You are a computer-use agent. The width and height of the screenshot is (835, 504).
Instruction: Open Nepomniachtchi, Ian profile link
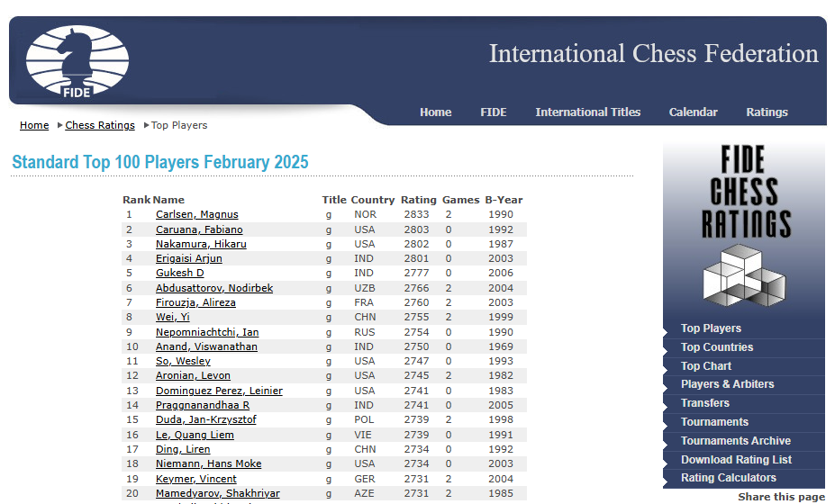click(x=207, y=332)
